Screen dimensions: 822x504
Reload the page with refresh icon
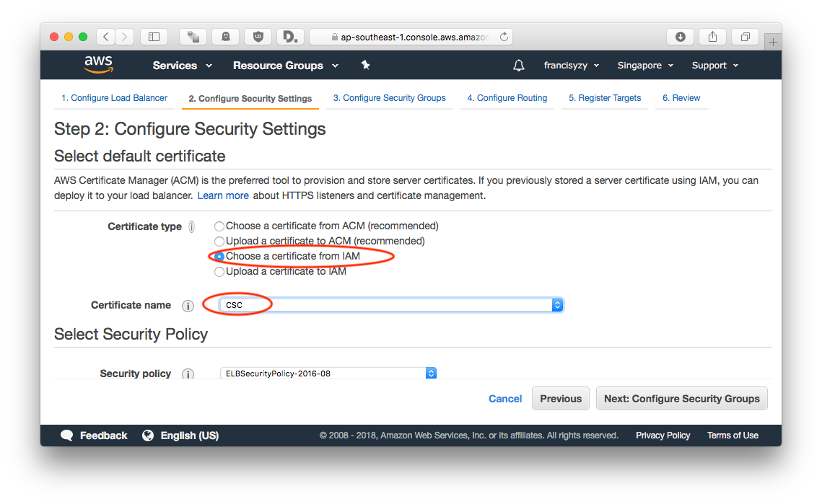point(504,37)
